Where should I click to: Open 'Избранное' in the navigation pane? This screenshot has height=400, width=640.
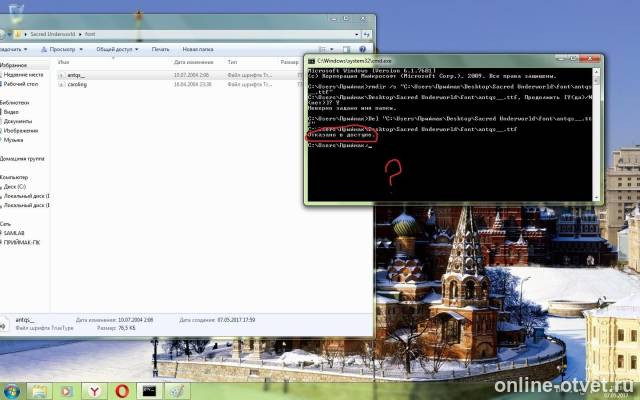point(13,65)
